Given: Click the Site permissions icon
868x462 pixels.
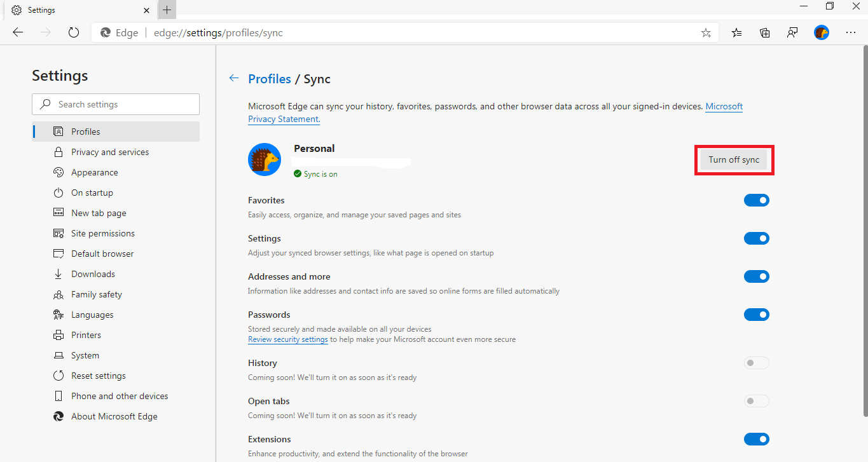Looking at the screenshot, I should [59, 233].
